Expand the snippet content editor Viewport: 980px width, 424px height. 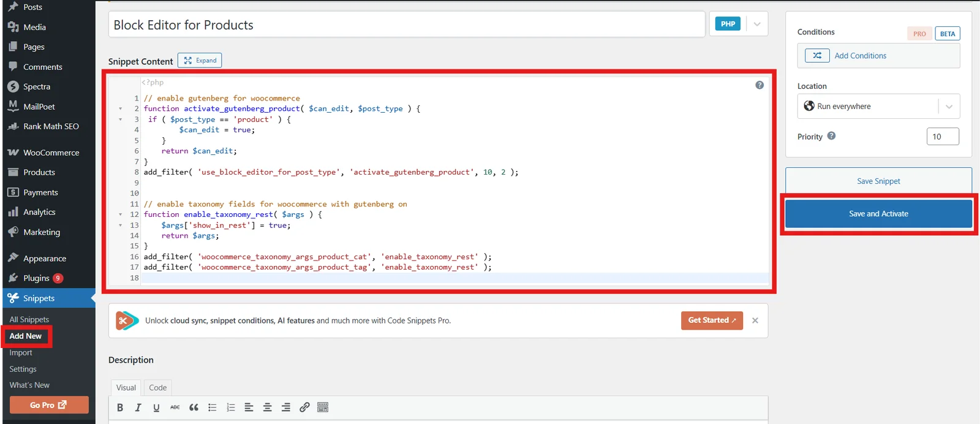[200, 60]
